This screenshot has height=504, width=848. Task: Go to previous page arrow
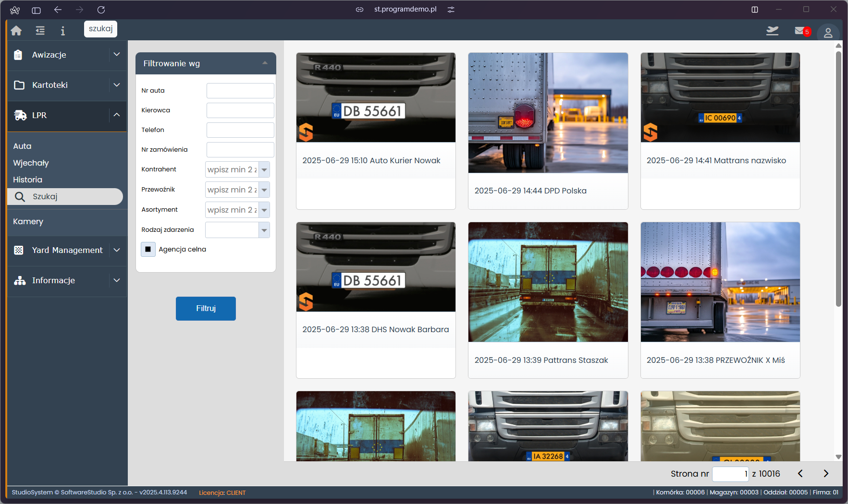(x=800, y=474)
